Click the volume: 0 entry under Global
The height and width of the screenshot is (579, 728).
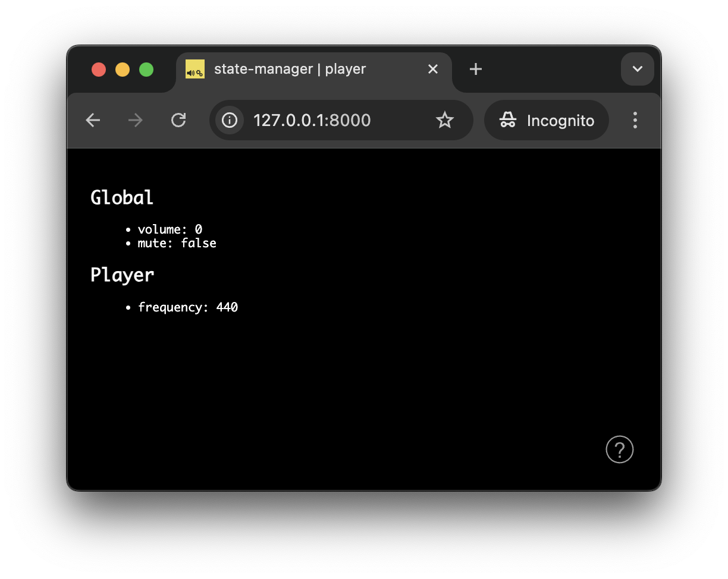[170, 229]
